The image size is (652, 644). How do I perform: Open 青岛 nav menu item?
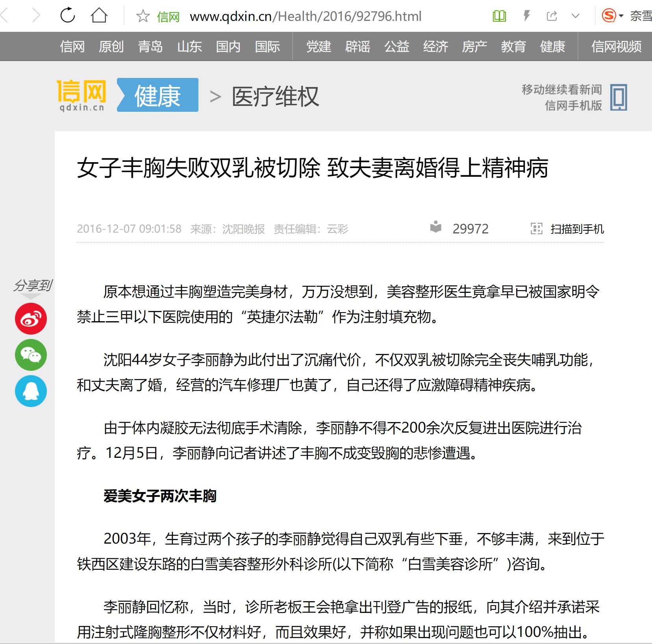pyautogui.click(x=150, y=46)
